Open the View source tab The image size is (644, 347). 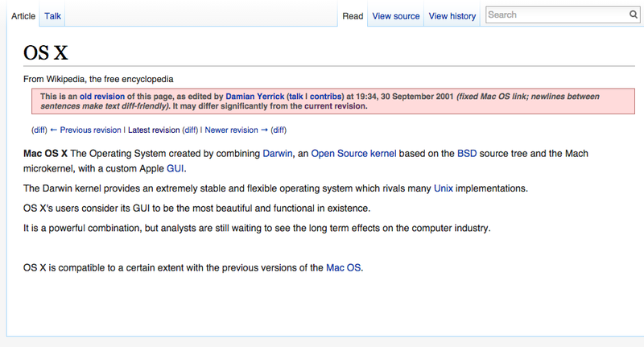pos(396,16)
